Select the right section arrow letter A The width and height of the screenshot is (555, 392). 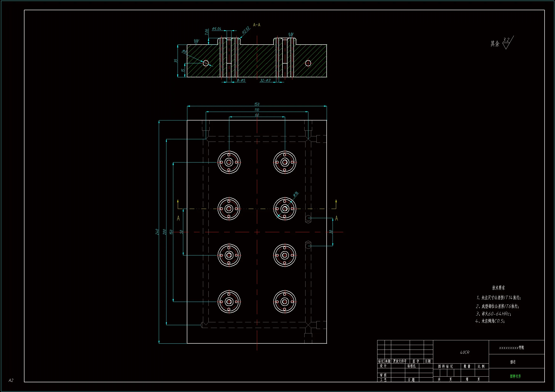tap(336, 218)
